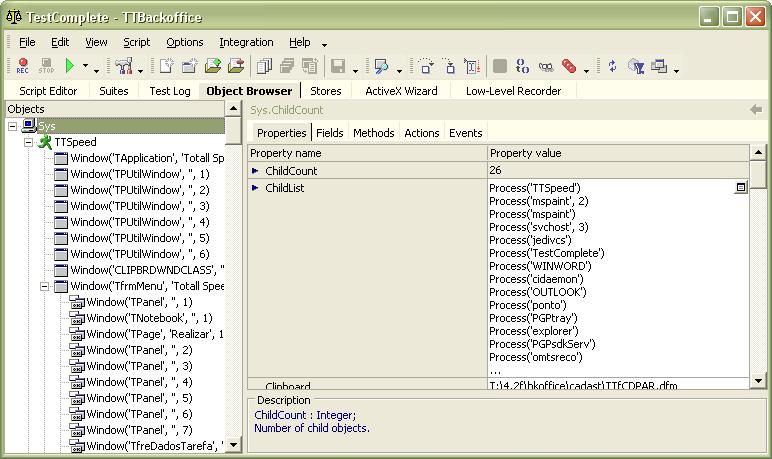Click the red breakpoint tool icon
Viewport: 772px width, 459px height.
point(569,66)
